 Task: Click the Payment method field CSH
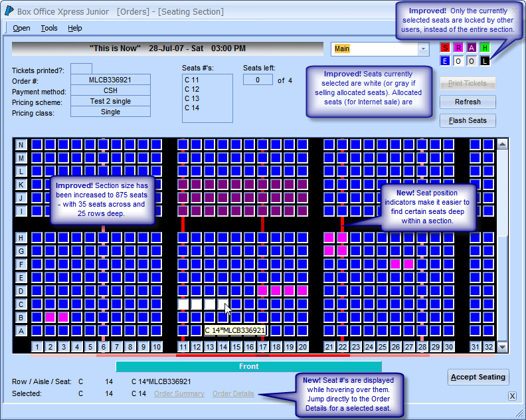click(110, 90)
